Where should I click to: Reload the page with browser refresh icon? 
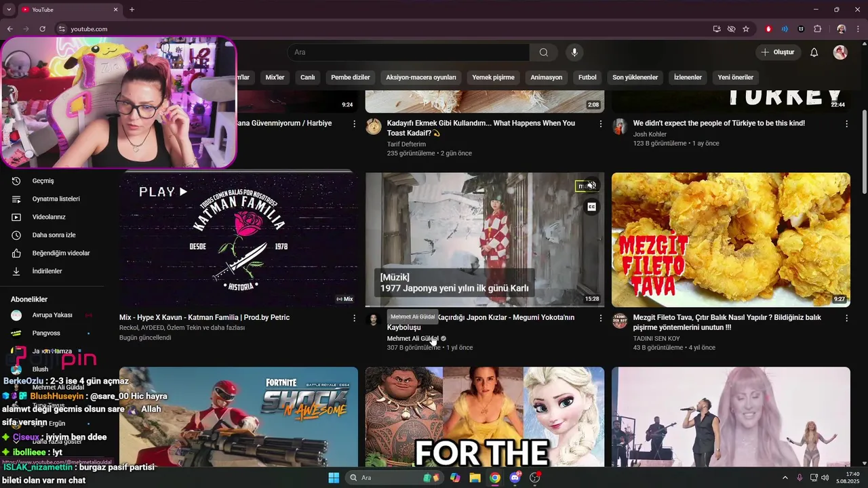(x=42, y=29)
